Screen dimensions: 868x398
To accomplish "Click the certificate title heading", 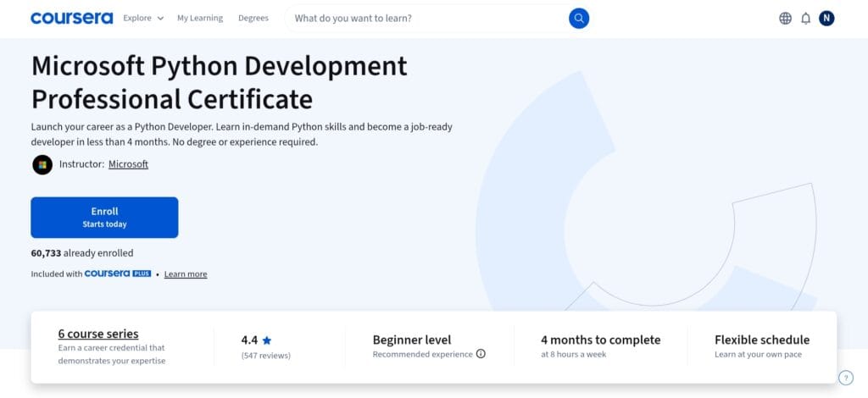I will 220,83.
